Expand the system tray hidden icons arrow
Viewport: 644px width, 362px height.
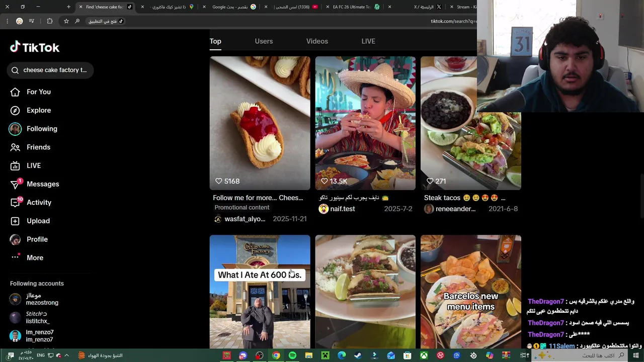[x=66, y=355]
